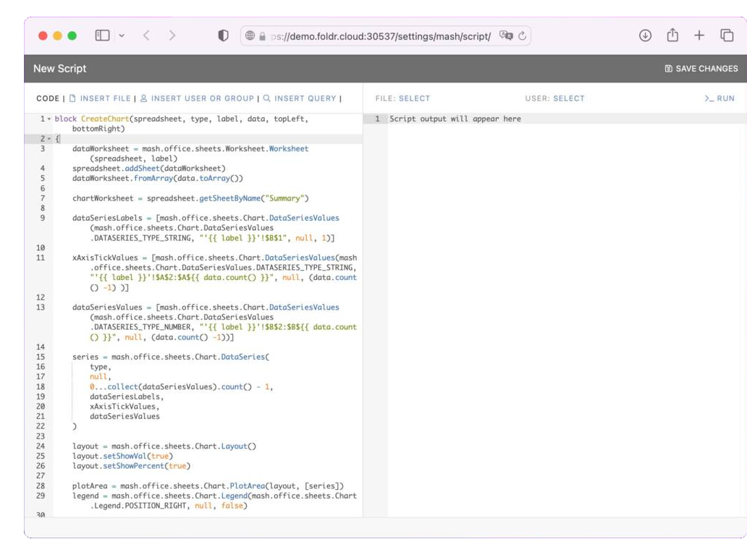
Task: Click the Script output will appear here text
Action: coord(455,119)
